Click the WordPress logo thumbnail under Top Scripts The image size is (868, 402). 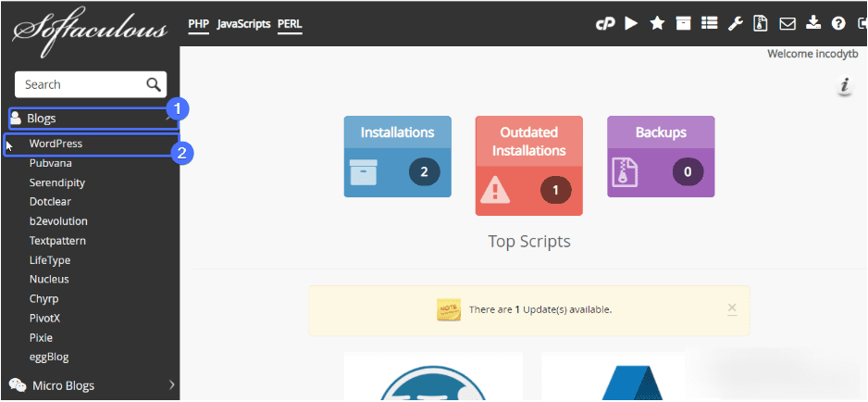click(x=433, y=377)
